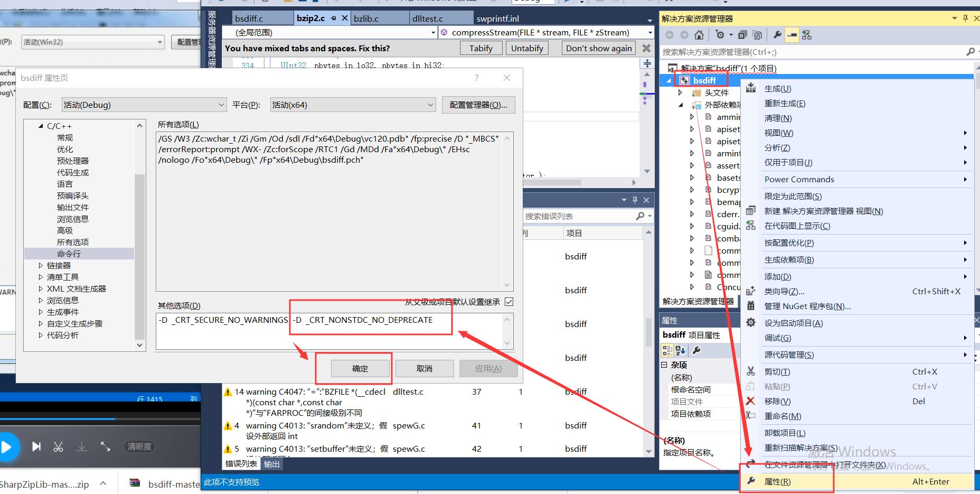Click the play button on the video player
The width and height of the screenshot is (980, 494).
7,446
